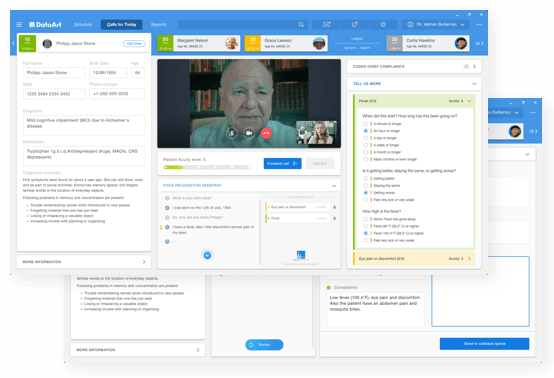The width and height of the screenshot is (554, 378).
Task: Click Send to callback queue button
Action: pyautogui.click(x=484, y=344)
